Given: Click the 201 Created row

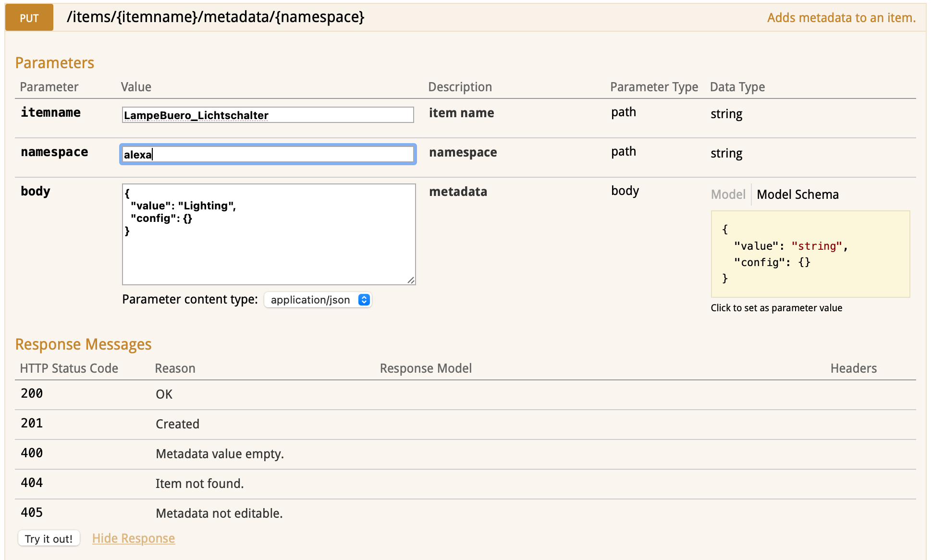Looking at the screenshot, I should click(x=177, y=424).
